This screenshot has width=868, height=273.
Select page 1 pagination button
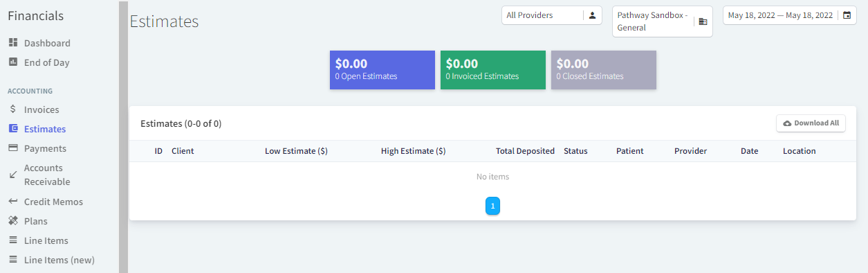coord(492,206)
